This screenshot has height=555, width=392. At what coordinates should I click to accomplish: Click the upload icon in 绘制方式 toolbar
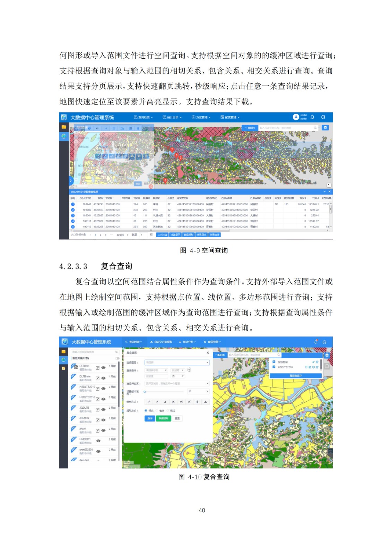(x=206, y=402)
